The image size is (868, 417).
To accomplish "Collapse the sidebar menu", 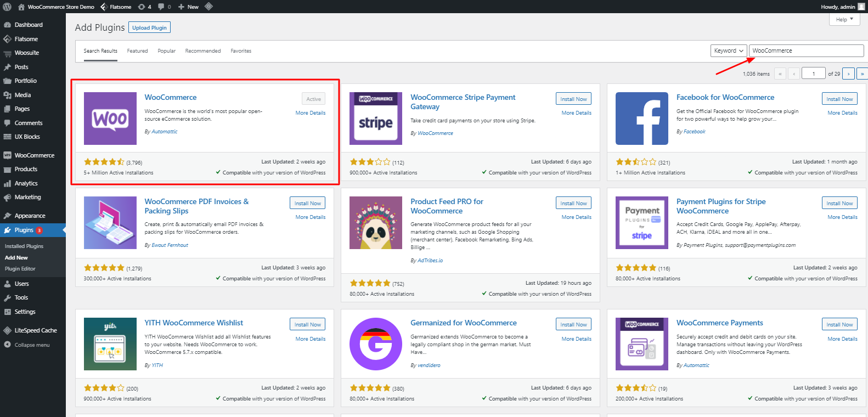I will tap(33, 345).
